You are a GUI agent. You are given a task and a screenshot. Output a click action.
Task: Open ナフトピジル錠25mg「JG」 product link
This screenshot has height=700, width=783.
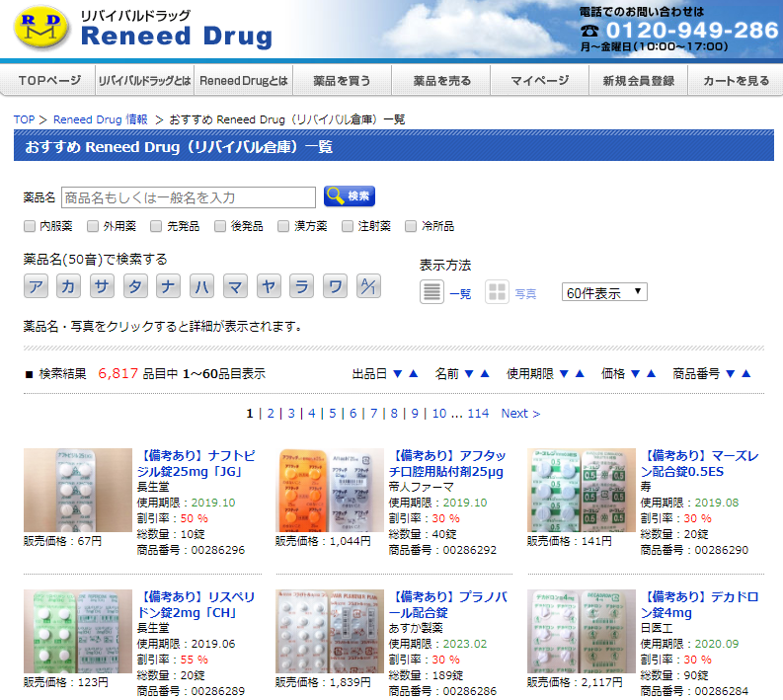(x=196, y=463)
